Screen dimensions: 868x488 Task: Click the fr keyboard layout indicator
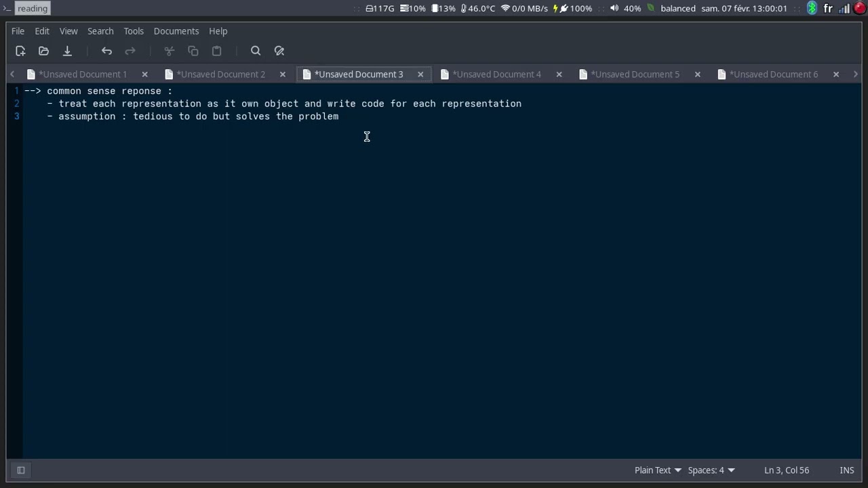pyautogui.click(x=828, y=8)
